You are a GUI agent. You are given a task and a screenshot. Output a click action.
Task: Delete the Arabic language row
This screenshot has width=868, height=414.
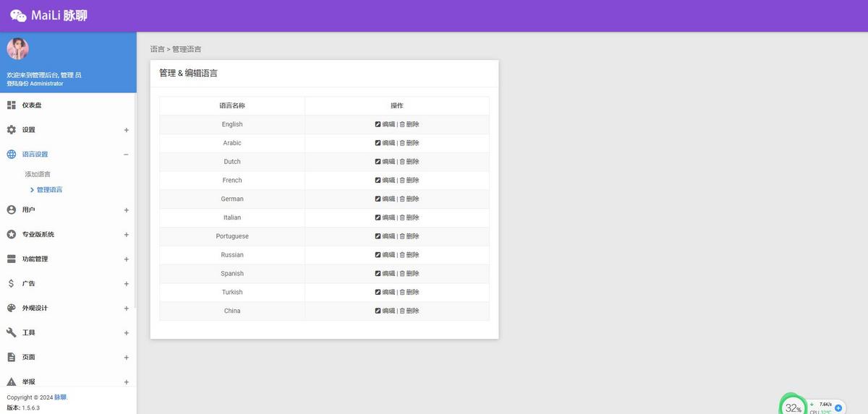point(409,143)
